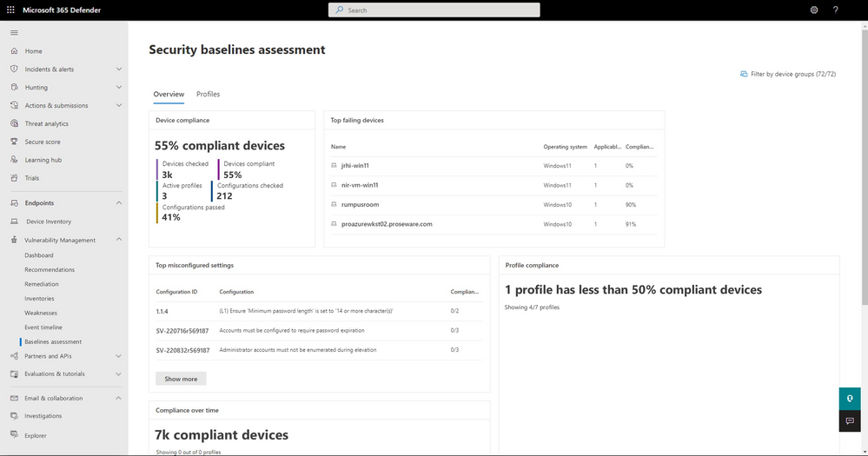
Task: Open the teal floating help widget icon
Action: [850, 399]
